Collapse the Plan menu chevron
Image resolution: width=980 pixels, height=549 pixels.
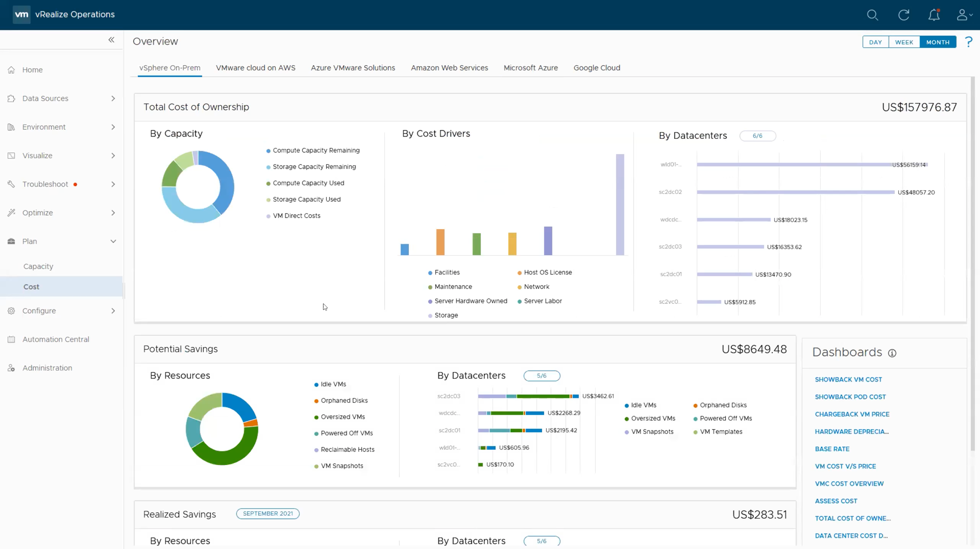pos(113,241)
